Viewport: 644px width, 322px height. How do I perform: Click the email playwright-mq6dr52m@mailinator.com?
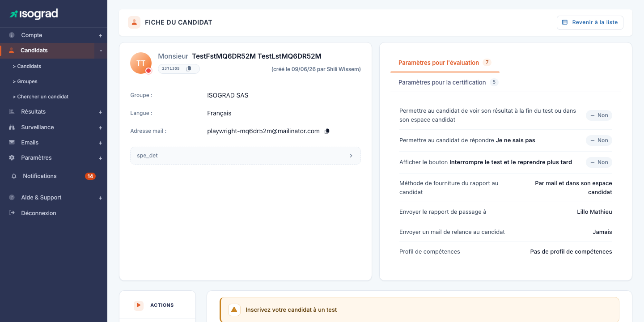tap(263, 131)
